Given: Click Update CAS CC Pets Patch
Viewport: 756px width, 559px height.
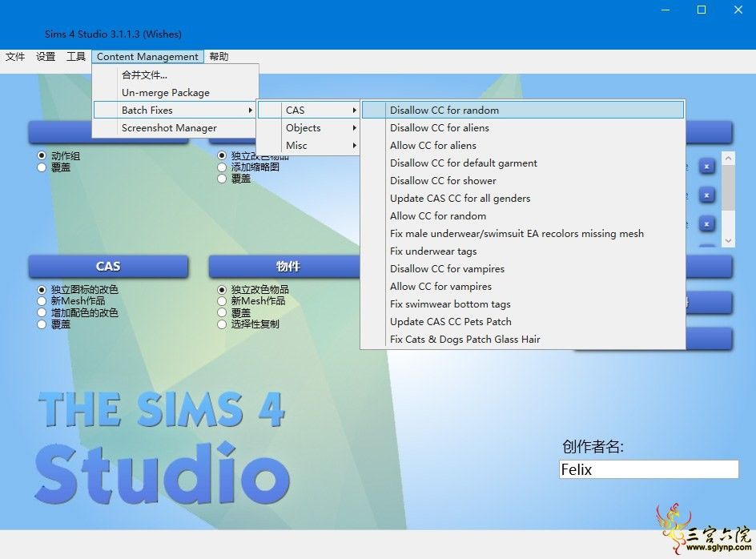Looking at the screenshot, I should (x=523, y=321).
